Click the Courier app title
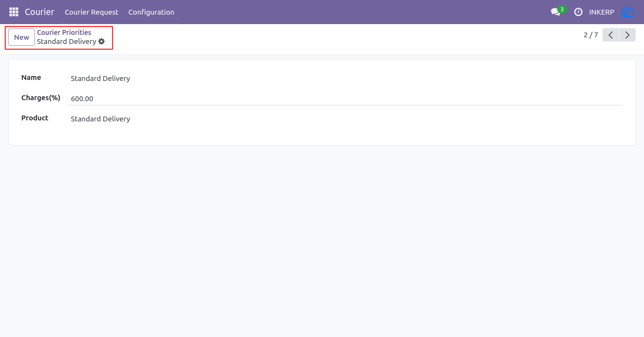Viewport: 644px width, 337px height. coord(39,12)
